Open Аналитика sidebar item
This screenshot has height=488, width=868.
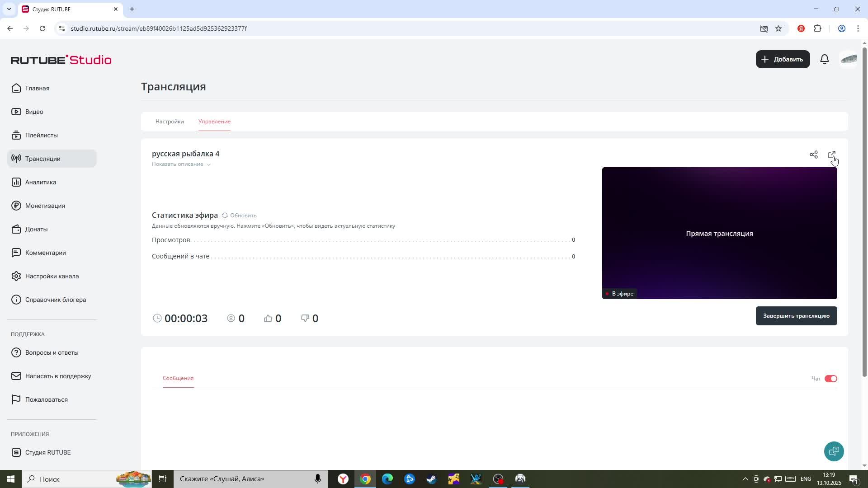click(x=40, y=182)
